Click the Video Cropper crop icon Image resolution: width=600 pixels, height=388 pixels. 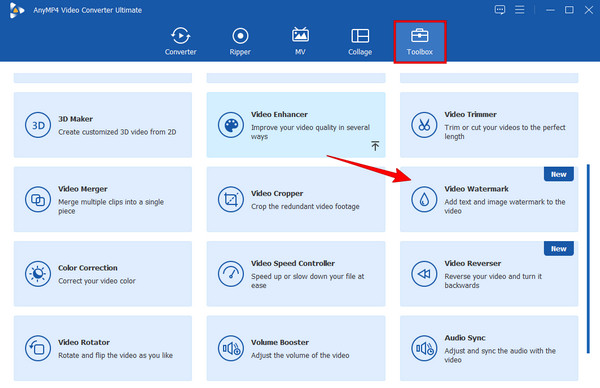[x=231, y=199]
